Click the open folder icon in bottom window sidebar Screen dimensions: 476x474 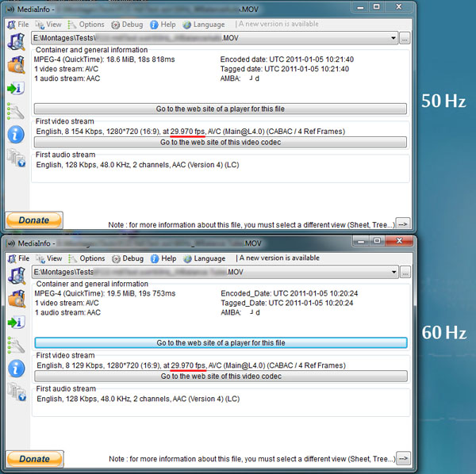17,299
